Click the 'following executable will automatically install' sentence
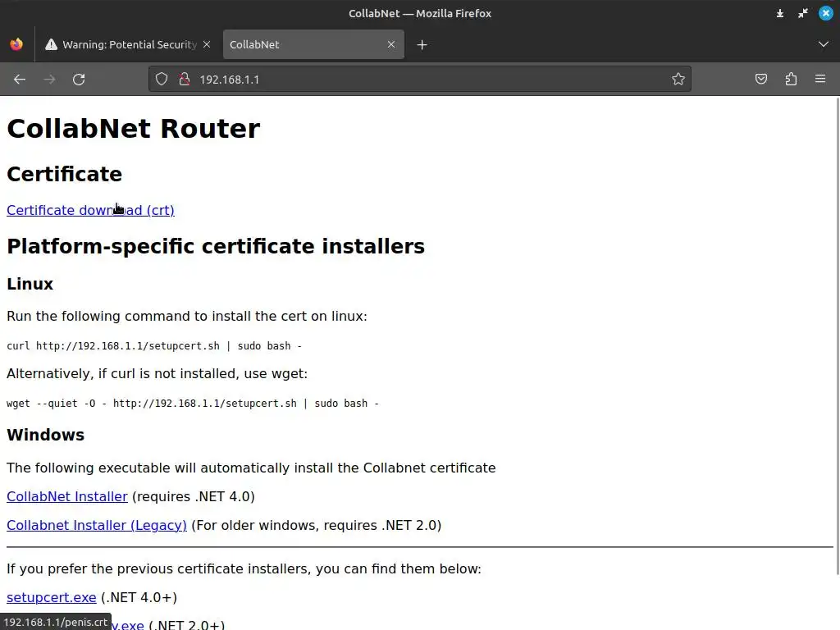 (x=251, y=468)
